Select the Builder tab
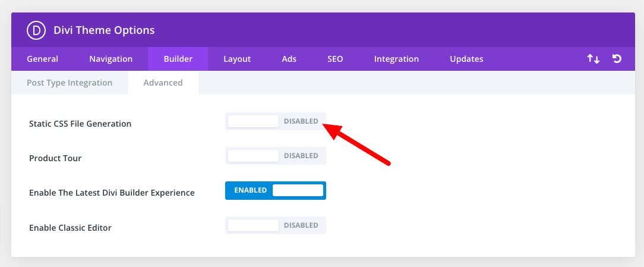The image size is (644, 267). pos(178,59)
